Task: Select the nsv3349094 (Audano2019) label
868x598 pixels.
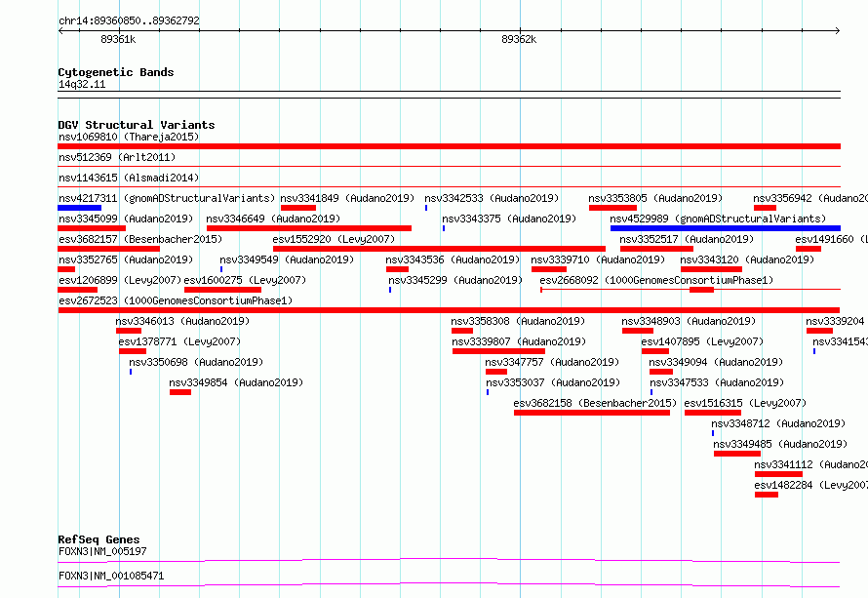Action: tap(716, 362)
